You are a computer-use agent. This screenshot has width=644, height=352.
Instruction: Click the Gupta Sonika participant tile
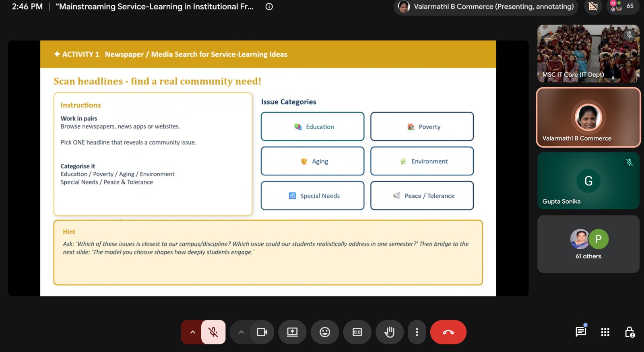tap(588, 180)
